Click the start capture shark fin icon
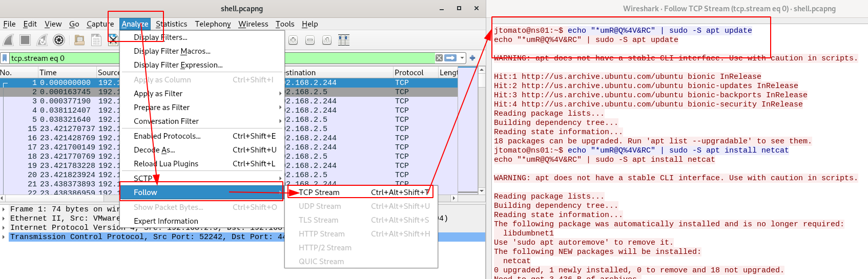Viewport: 868px width, 279px height. tap(8, 40)
